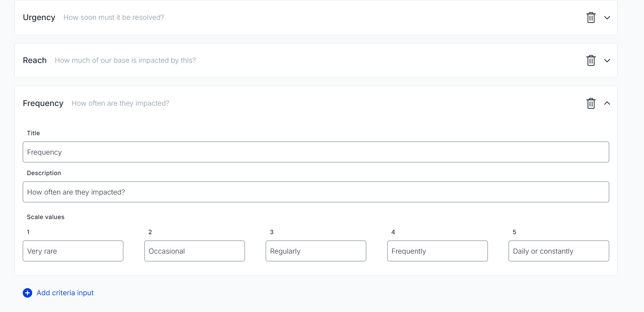Edit the Frequency title field
The width and height of the screenshot is (644, 312).
point(316,152)
